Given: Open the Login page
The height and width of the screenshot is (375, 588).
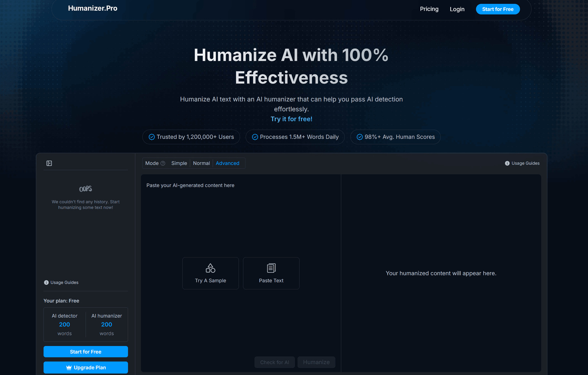Looking at the screenshot, I should (457, 9).
